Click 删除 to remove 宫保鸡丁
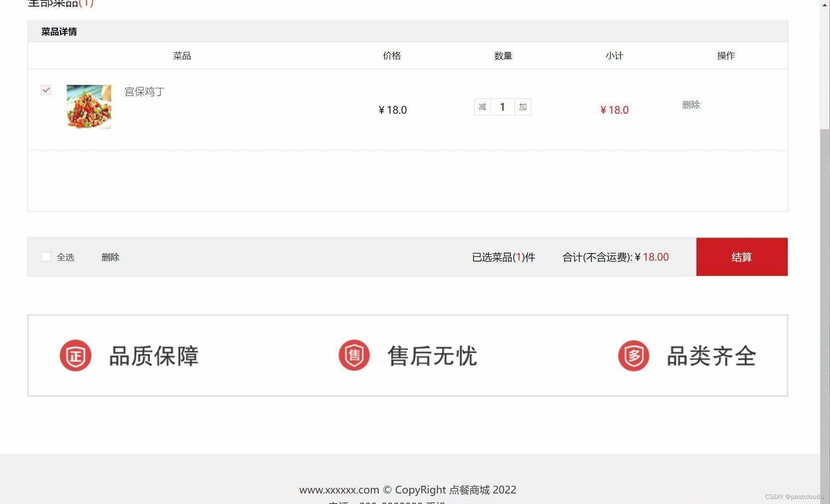Image resolution: width=830 pixels, height=504 pixels. [x=691, y=105]
